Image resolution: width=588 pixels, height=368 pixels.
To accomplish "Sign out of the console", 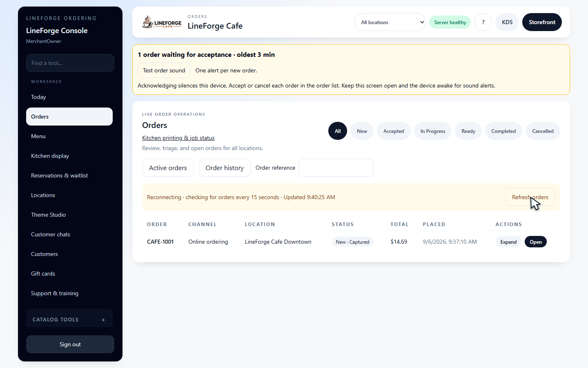I will pos(70,344).
